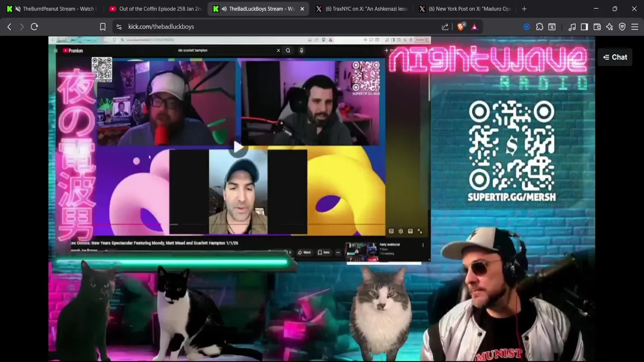Open the Brave Wallet icon

[x=597, y=27]
